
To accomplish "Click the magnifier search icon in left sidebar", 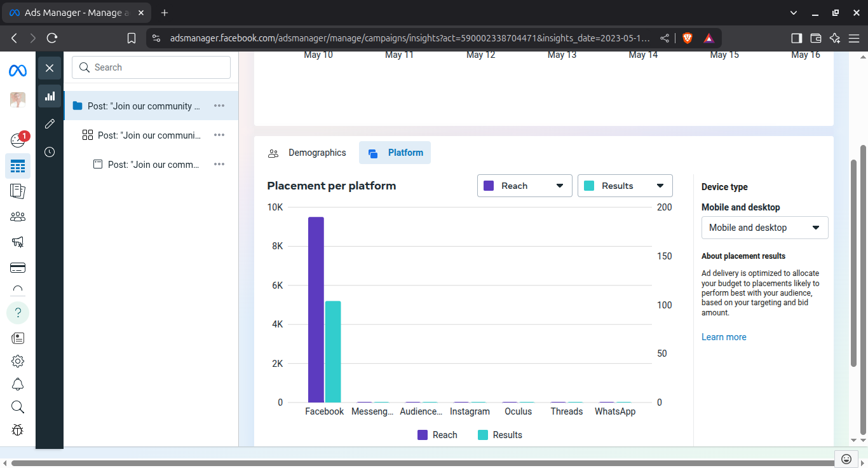I will click(18, 407).
